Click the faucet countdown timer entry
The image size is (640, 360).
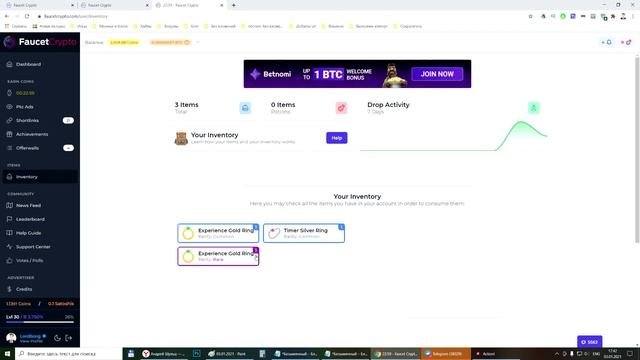click(x=25, y=93)
